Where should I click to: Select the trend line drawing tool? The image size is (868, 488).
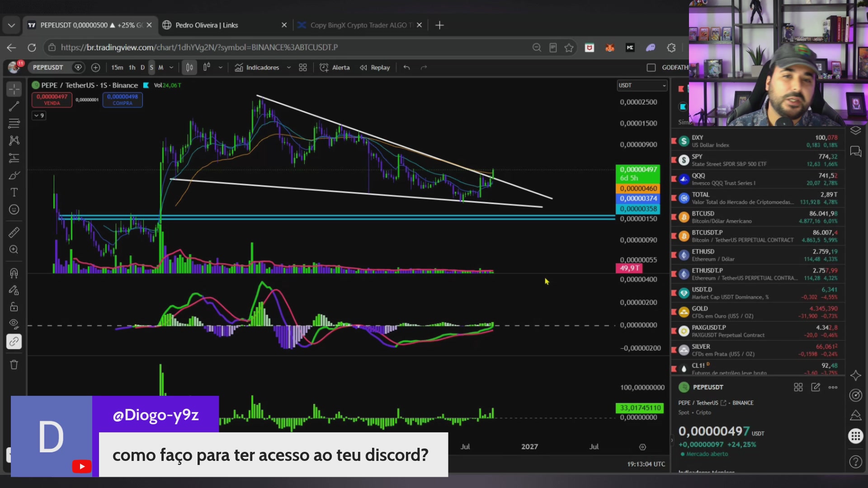pos(14,106)
